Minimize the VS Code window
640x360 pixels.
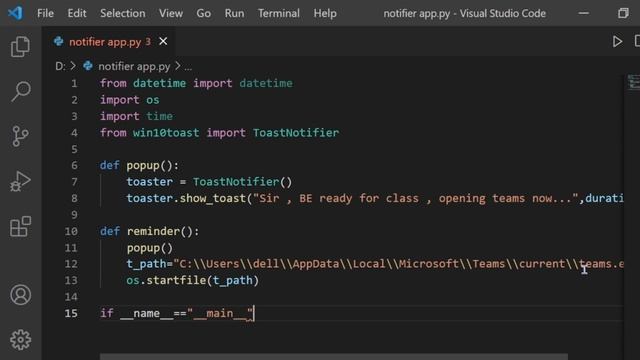point(584,13)
